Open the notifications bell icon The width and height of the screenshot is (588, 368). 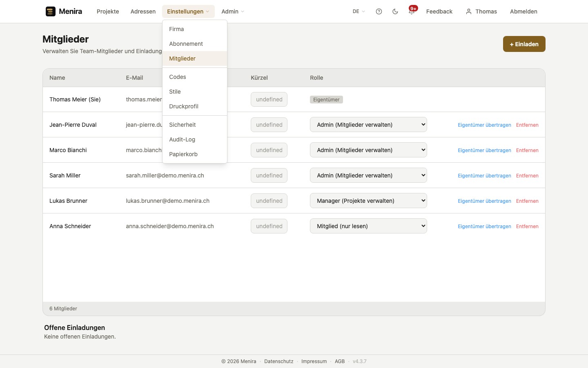pyautogui.click(x=412, y=11)
